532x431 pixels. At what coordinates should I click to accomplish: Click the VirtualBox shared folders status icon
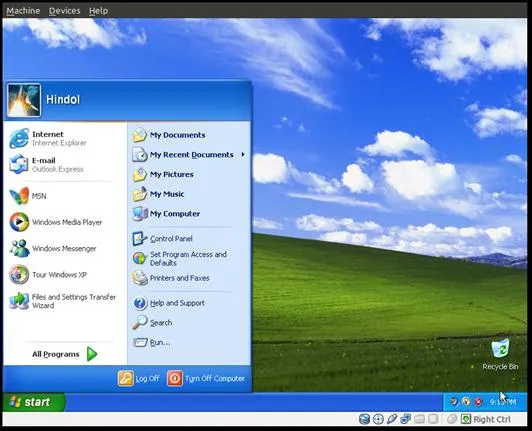click(419, 419)
